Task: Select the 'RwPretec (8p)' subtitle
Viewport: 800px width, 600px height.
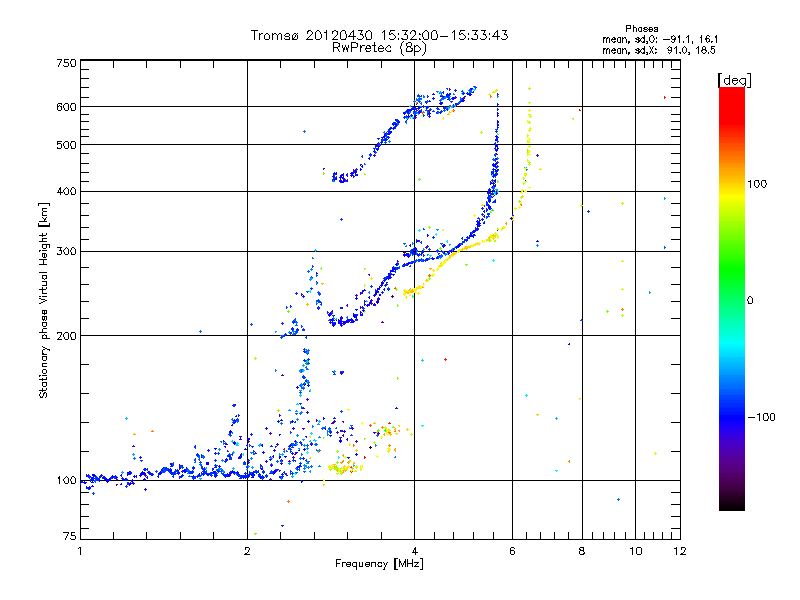Action: click(x=379, y=48)
